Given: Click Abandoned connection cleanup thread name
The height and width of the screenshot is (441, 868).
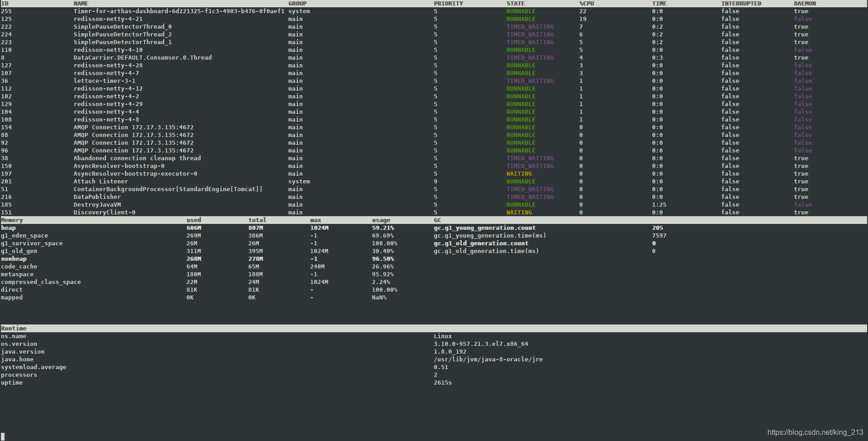Looking at the screenshot, I should pos(137,158).
